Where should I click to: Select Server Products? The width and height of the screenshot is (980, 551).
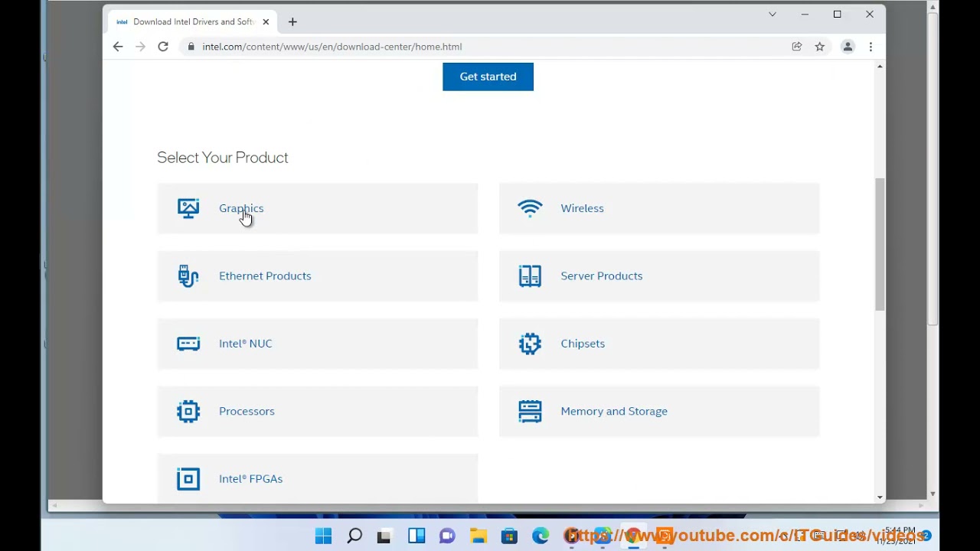pos(659,275)
